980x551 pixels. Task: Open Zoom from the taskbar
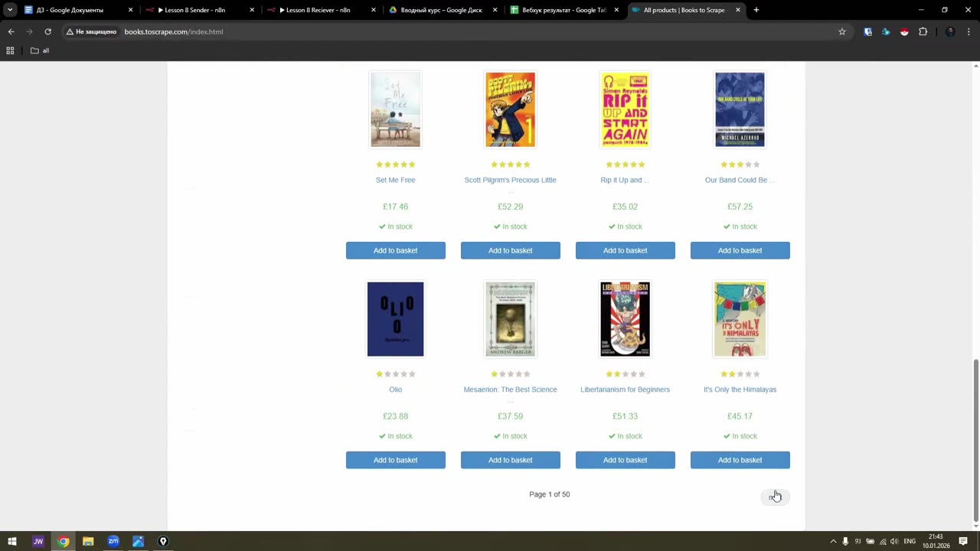113,541
